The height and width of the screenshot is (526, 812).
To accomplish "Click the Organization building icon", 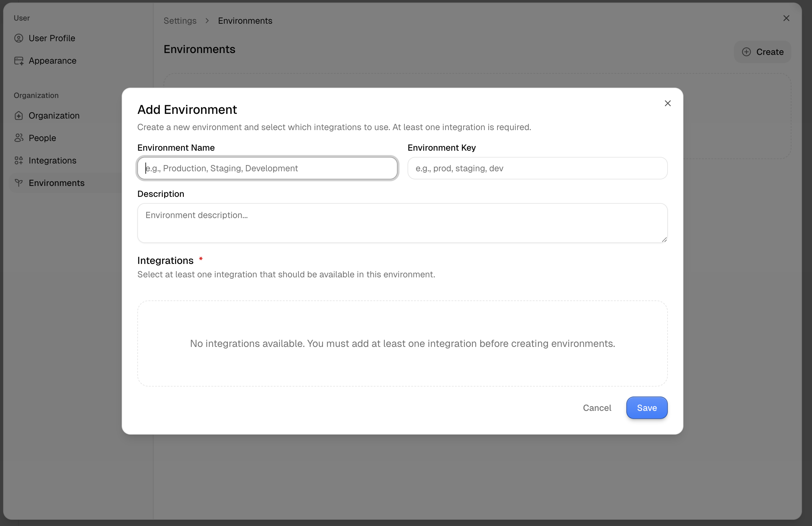I will [x=19, y=116].
